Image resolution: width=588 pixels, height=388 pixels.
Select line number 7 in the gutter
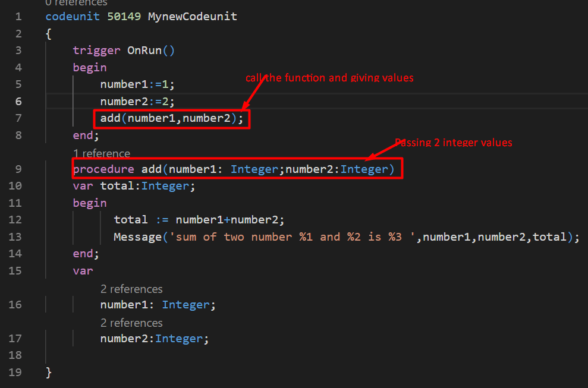tap(18, 118)
